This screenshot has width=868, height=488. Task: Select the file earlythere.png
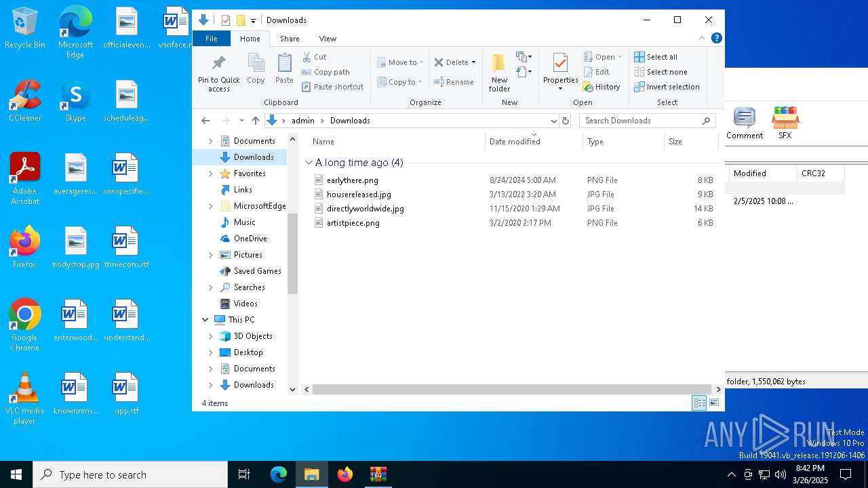pyautogui.click(x=353, y=180)
